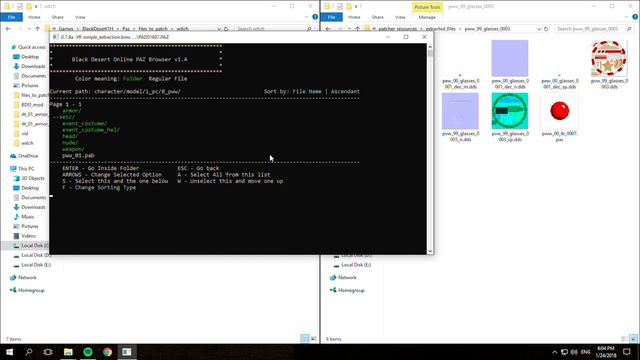The width and height of the screenshot is (640, 360).
Task: Open Spotify from the taskbar
Action: coord(88,352)
